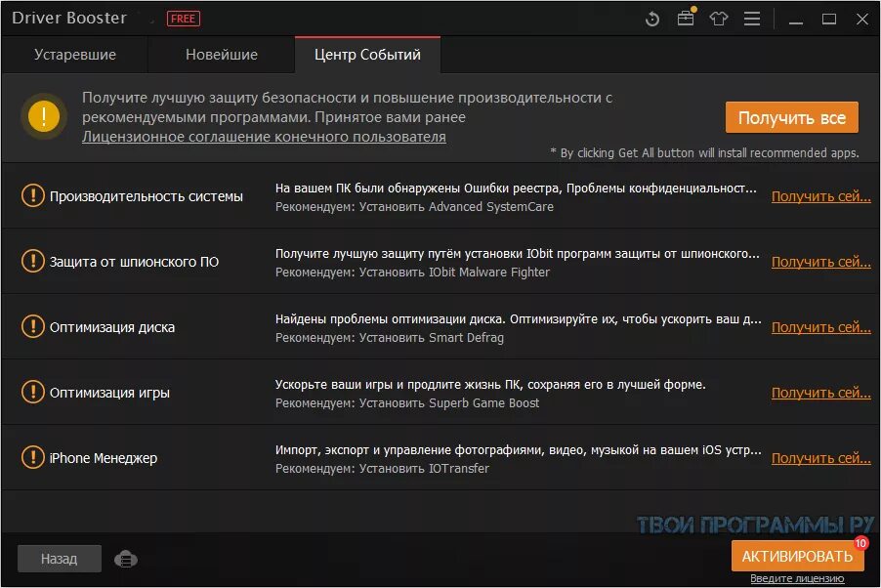The width and height of the screenshot is (881, 588).
Task: Get IObit Malware Fighter via Получить сейчас
Action: click(820, 262)
